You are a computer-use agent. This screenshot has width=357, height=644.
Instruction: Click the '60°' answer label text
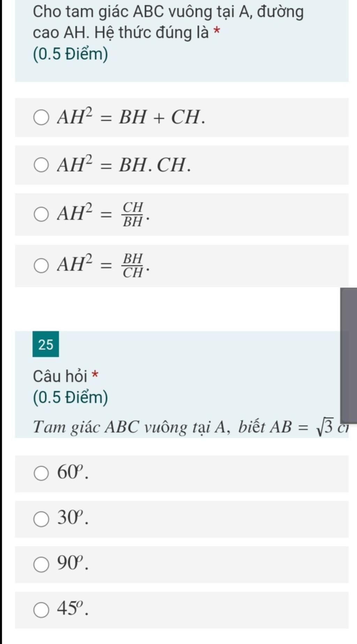point(73,472)
